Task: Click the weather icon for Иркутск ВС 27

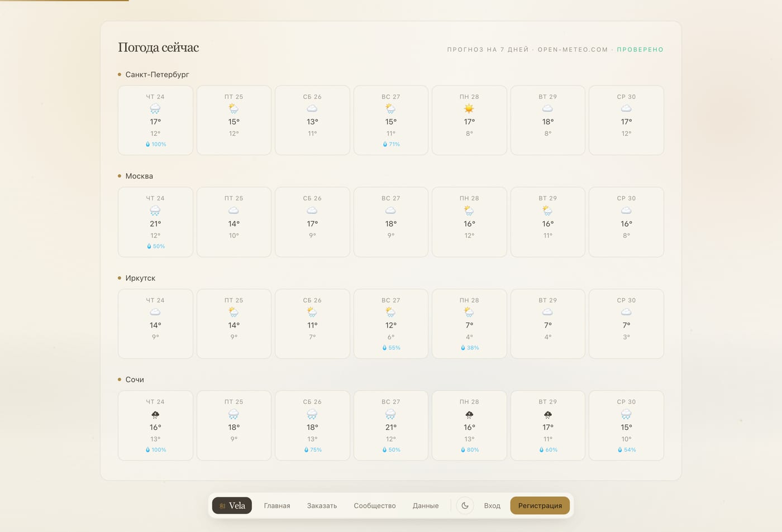Action: point(391,312)
